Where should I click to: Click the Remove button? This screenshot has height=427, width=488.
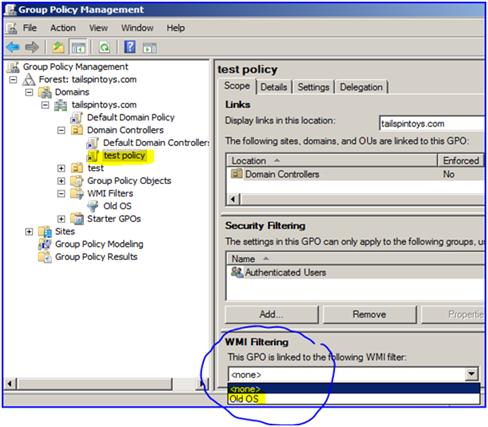tap(369, 314)
